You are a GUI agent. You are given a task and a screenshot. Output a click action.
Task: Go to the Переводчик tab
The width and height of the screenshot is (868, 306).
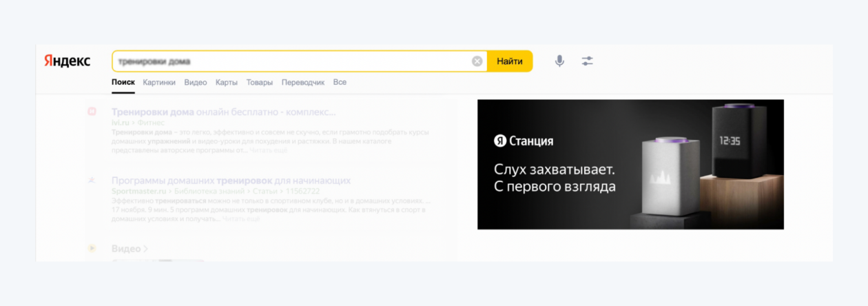coord(303,82)
